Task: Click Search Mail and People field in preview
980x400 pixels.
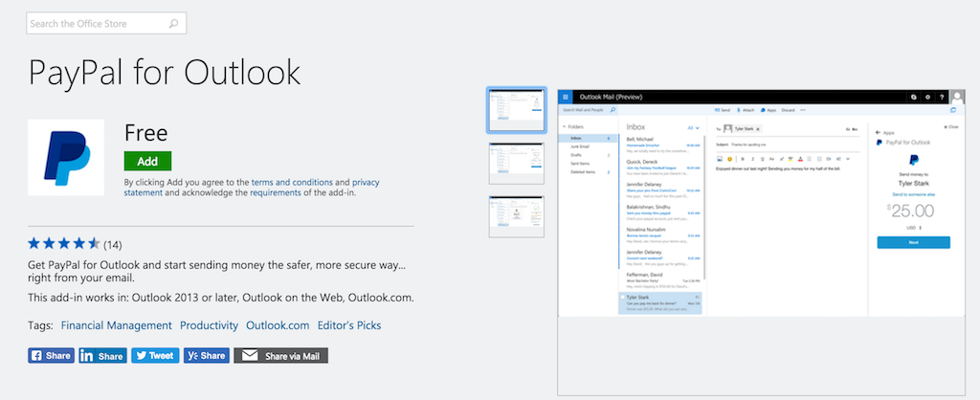Action: pos(588,110)
